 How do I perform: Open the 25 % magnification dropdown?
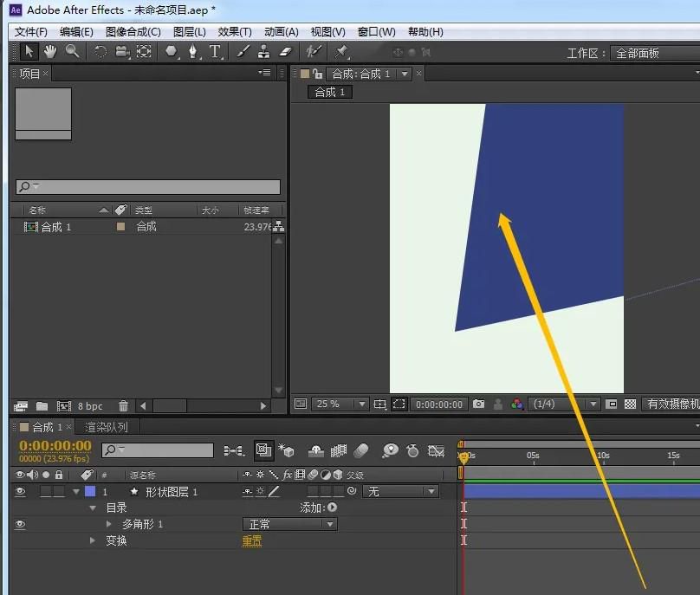[x=340, y=404]
